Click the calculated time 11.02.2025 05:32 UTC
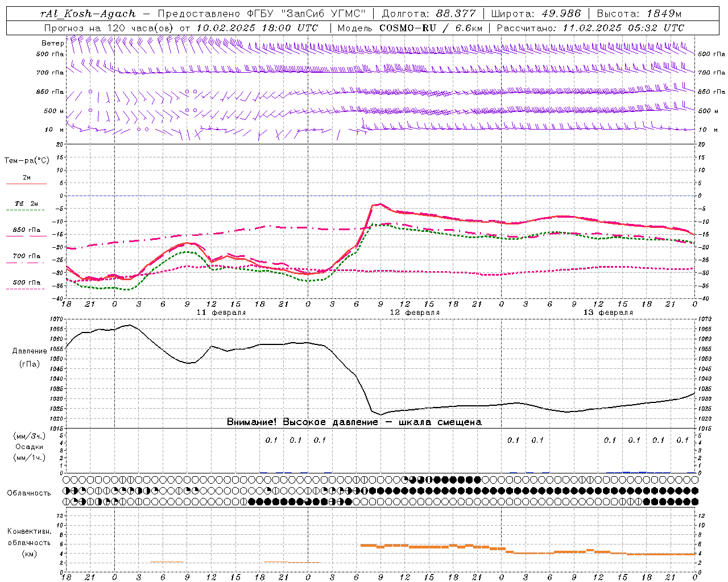The width and height of the screenshot is (728, 582). [623, 27]
